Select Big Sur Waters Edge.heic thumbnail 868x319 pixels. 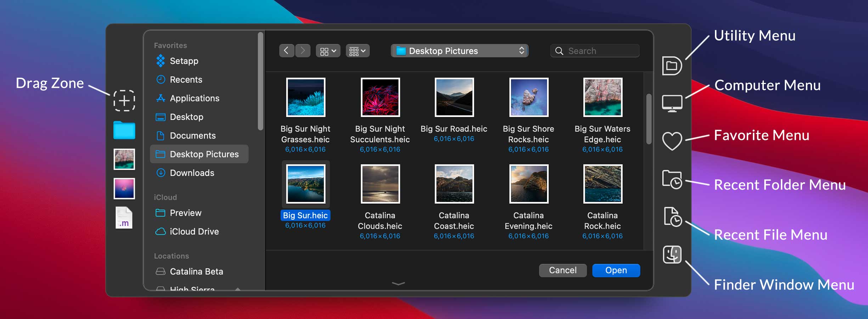603,97
